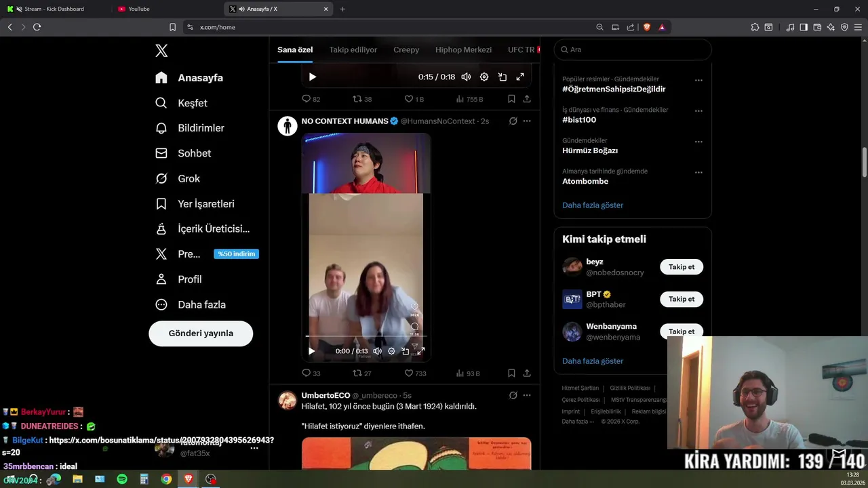
Task: Show more trends via Daha fazla göster
Action: 593,205
